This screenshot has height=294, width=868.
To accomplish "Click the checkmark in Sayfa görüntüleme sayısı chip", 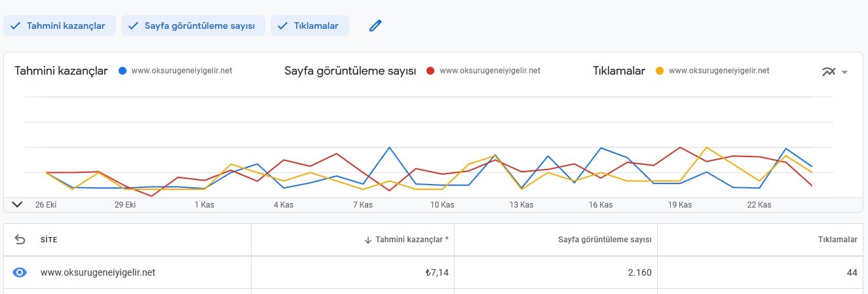I will pyautogui.click(x=133, y=26).
